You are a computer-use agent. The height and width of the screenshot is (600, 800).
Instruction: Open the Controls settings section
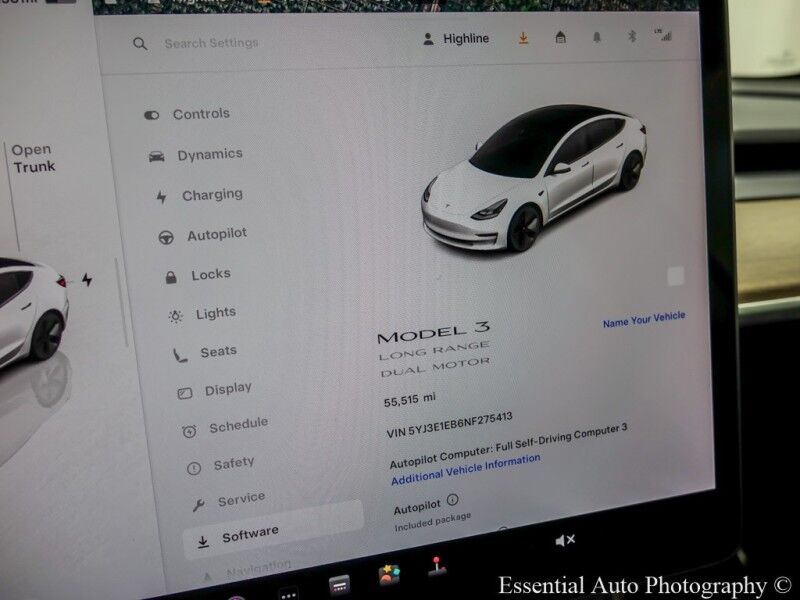[x=187, y=114]
